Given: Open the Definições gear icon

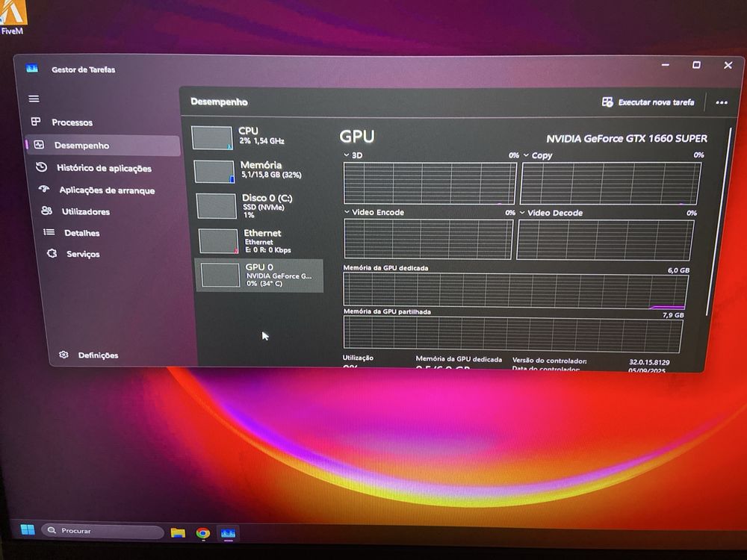Looking at the screenshot, I should click(x=63, y=355).
